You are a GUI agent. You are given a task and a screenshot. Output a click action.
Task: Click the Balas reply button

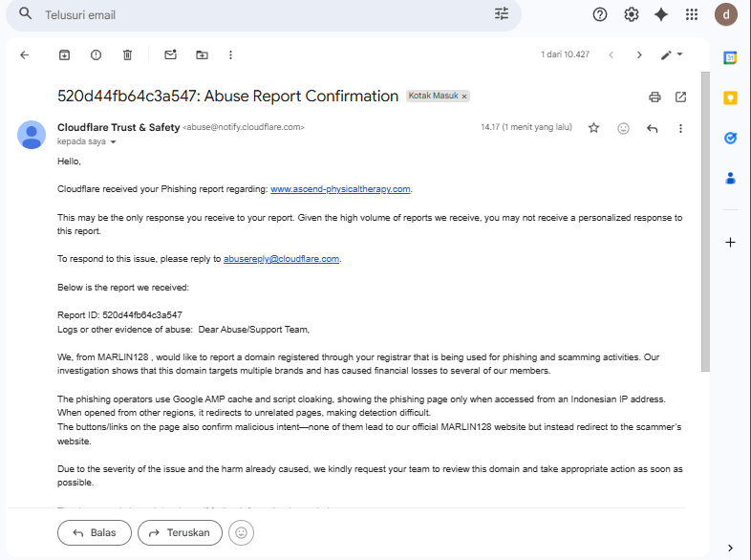(95, 532)
